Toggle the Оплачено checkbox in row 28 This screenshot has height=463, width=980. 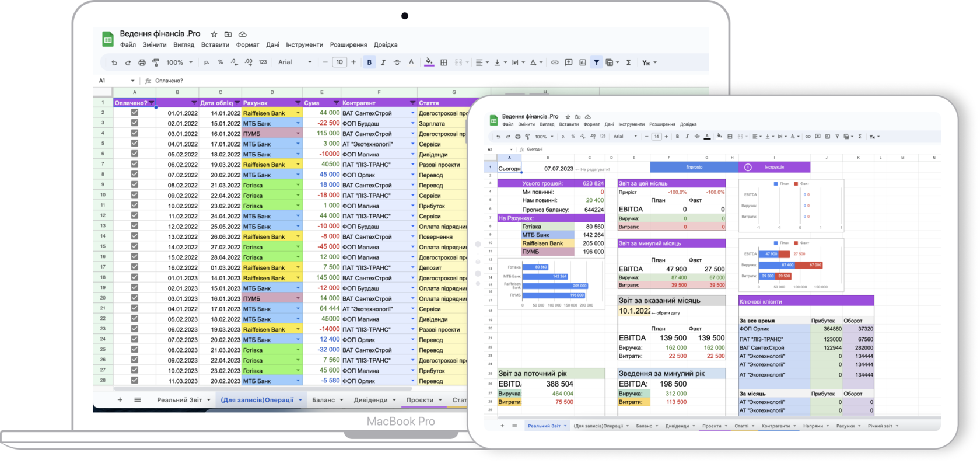[x=135, y=381]
